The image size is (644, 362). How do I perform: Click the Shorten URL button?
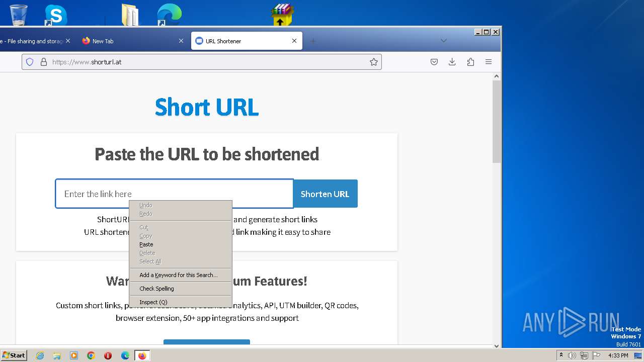click(325, 194)
